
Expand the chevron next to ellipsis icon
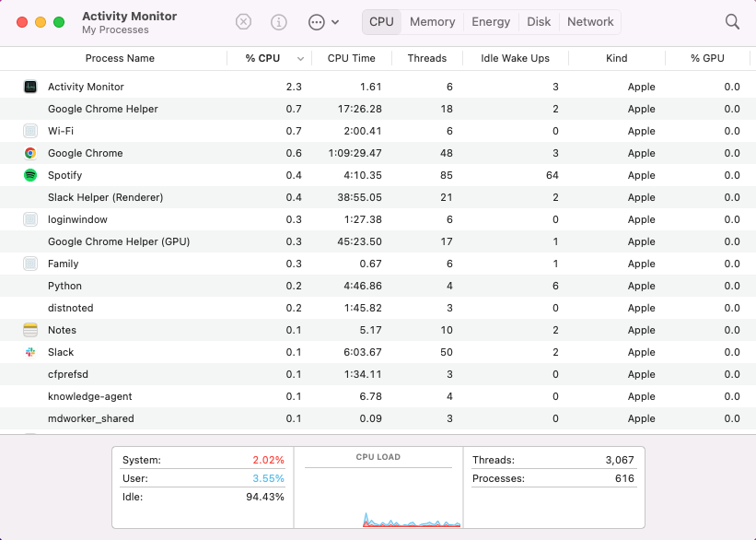pyautogui.click(x=335, y=22)
